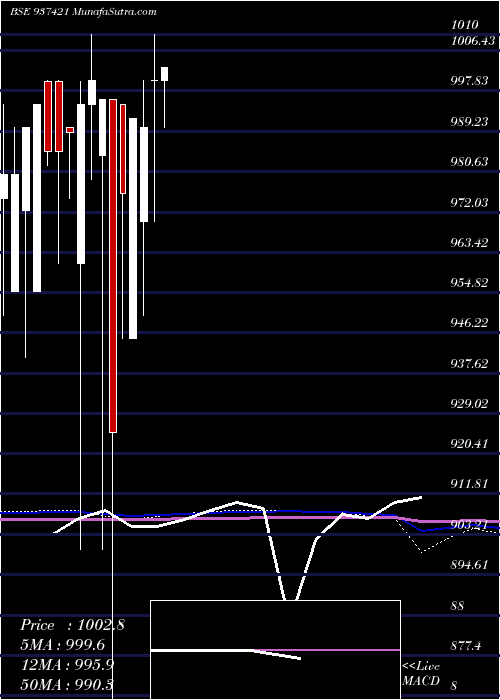Click the 997.83 price level label
The image size is (500, 700).
(470, 81)
